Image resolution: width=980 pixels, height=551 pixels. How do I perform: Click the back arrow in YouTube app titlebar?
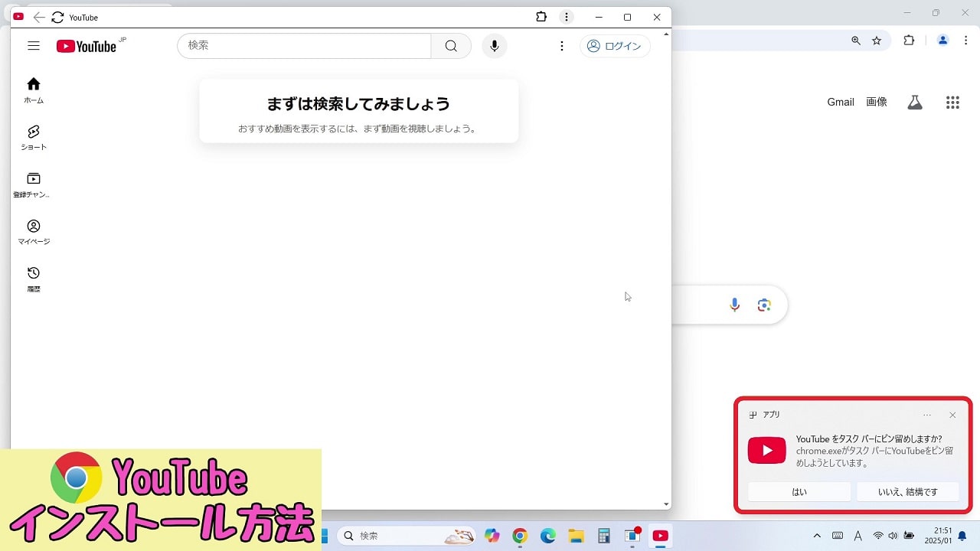(39, 17)
